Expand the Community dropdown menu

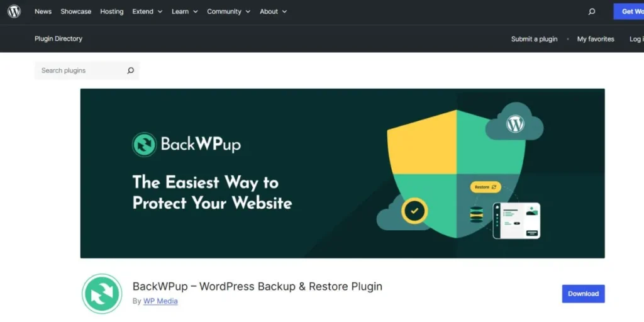(229, 11)
